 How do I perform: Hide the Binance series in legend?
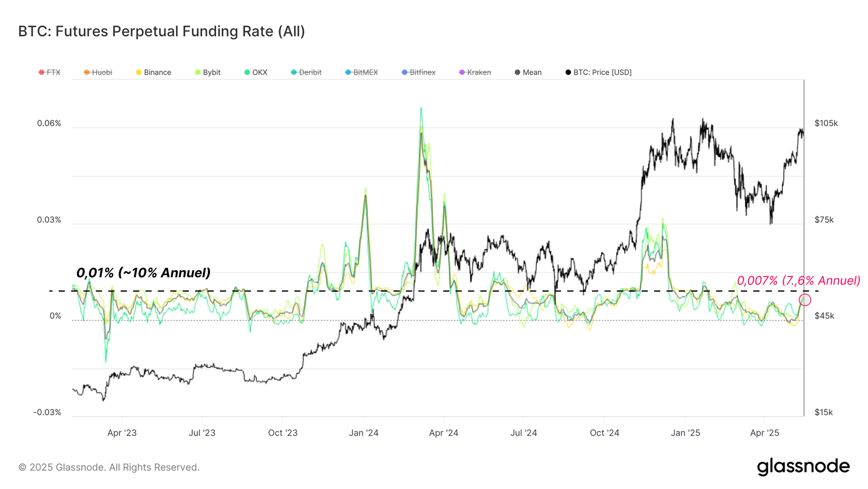click(157, 72)
